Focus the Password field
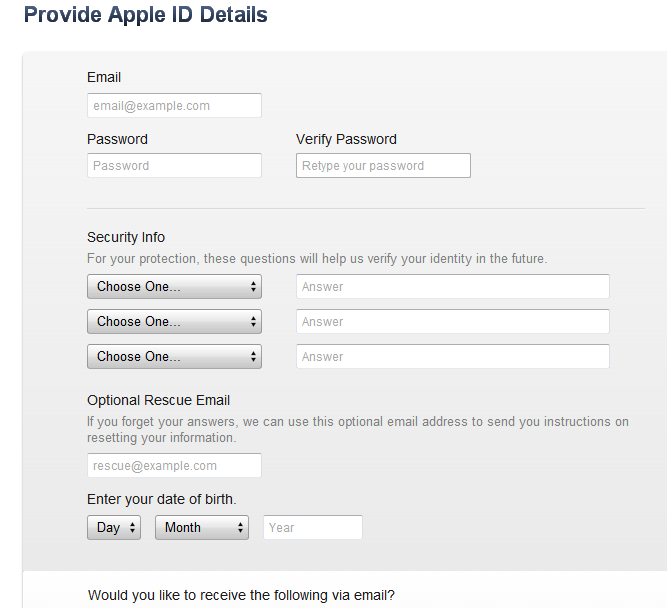 (174, 166)
